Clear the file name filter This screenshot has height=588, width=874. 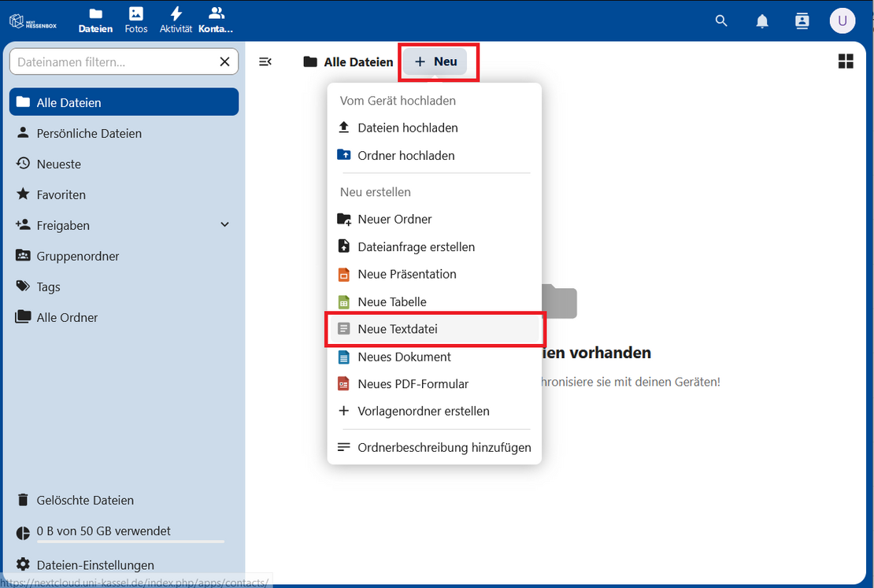(x=224, y=61)
